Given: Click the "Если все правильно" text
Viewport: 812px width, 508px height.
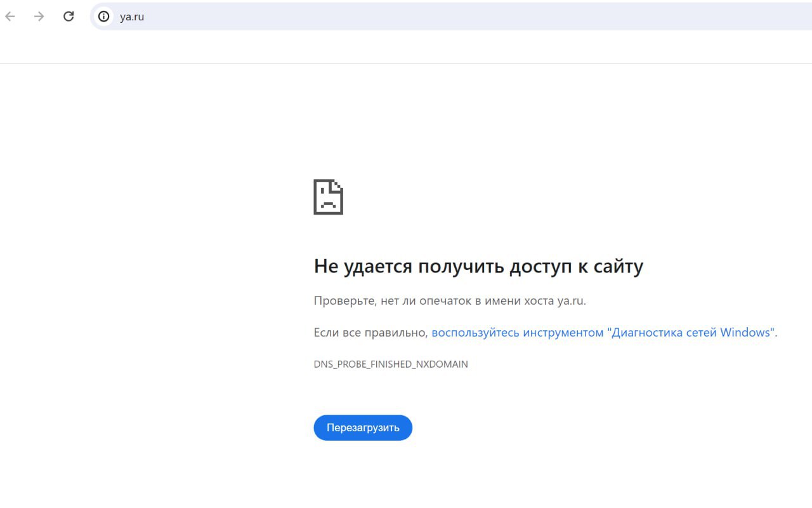Looking at the screenshot, I should (370, 332).
